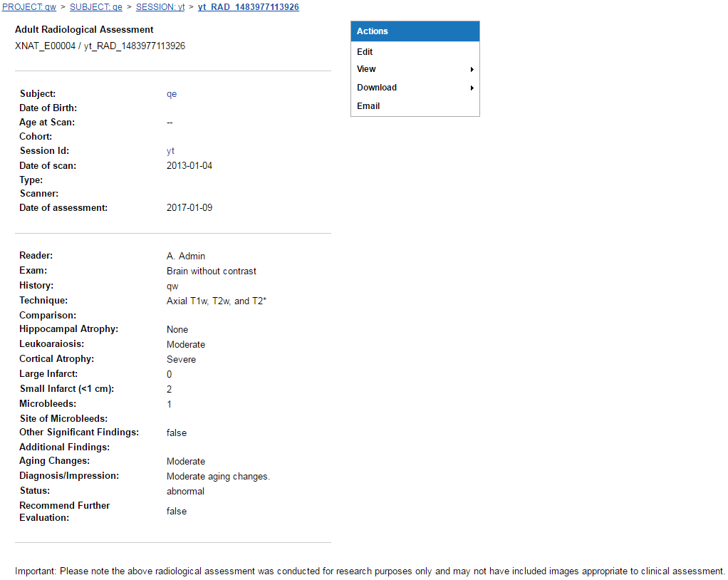Navigate to SESSION: yt breadcrumb
This screenshot has height=580, width=728.
[160, 7]
